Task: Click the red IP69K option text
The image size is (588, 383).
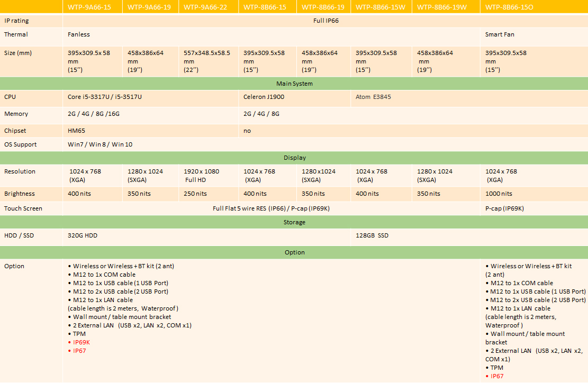Action: pyautogui.click(x=81, y=342)
